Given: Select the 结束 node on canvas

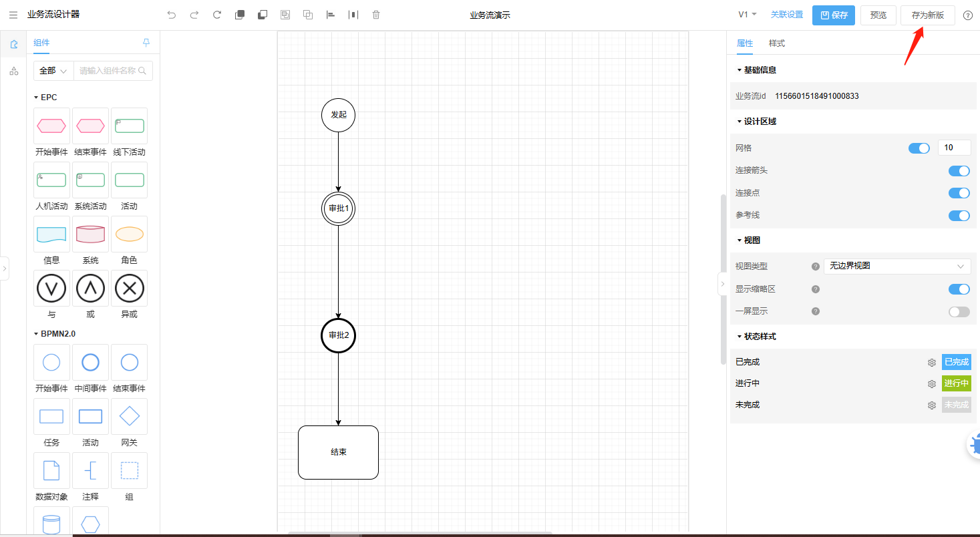Looking at the screenshot, I should [339, 453].
